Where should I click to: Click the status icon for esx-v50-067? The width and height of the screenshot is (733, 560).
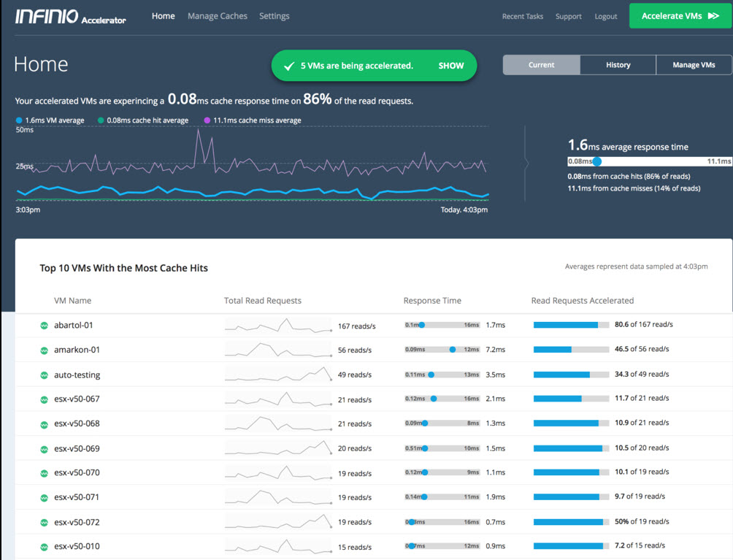[44, 399]
